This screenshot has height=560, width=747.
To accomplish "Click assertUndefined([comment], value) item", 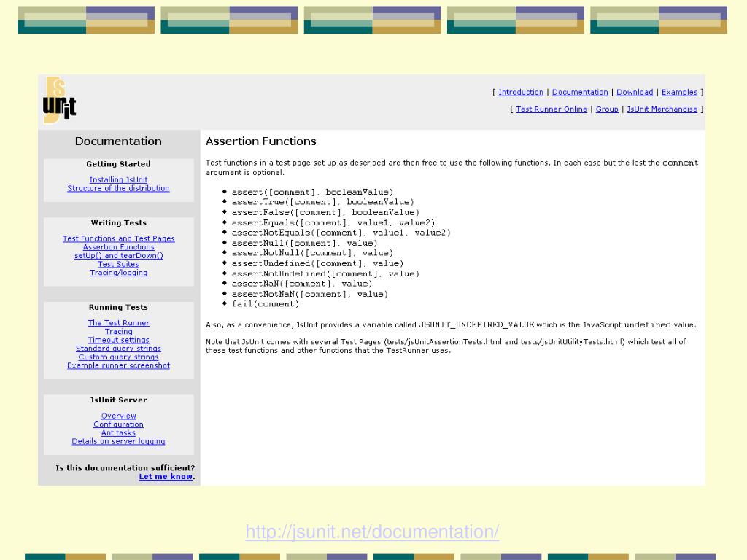I will (x=318, y=263).
